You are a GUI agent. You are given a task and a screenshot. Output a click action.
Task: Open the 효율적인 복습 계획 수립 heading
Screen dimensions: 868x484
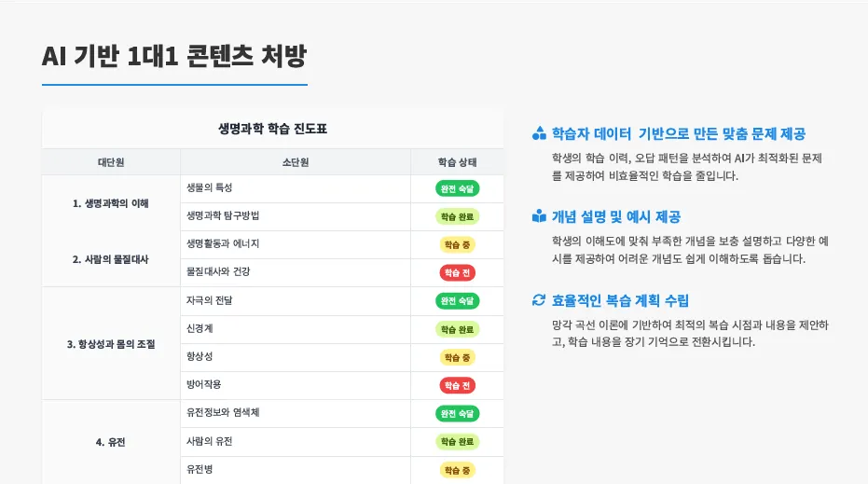[620, 300]
